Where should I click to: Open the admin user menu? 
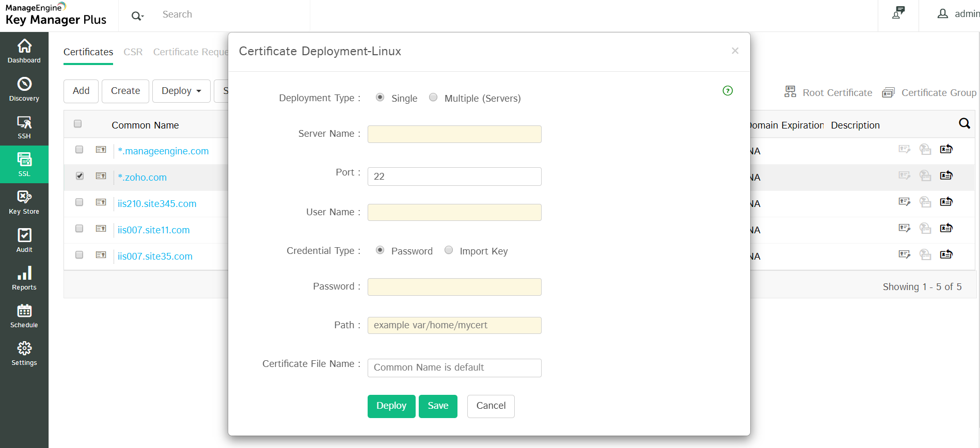958,14
